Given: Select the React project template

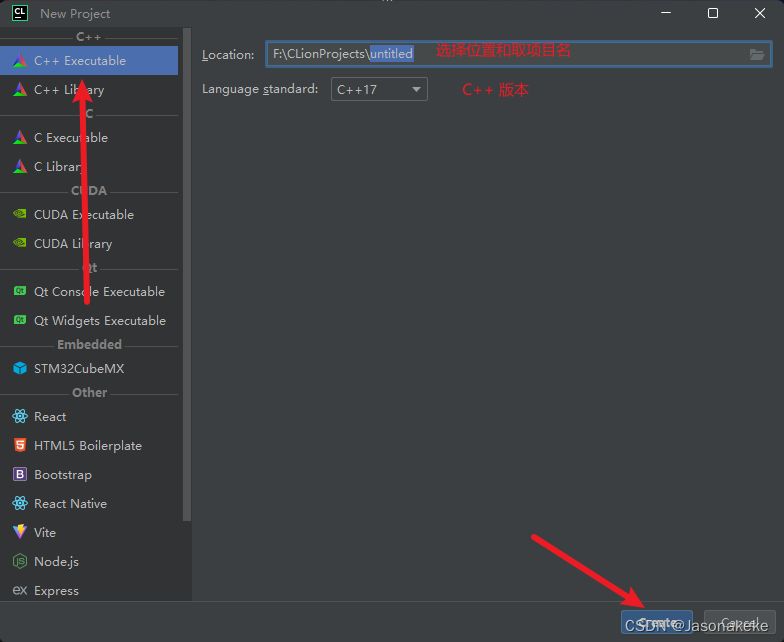Looking at the screenshot, I should tap(89, 416).
